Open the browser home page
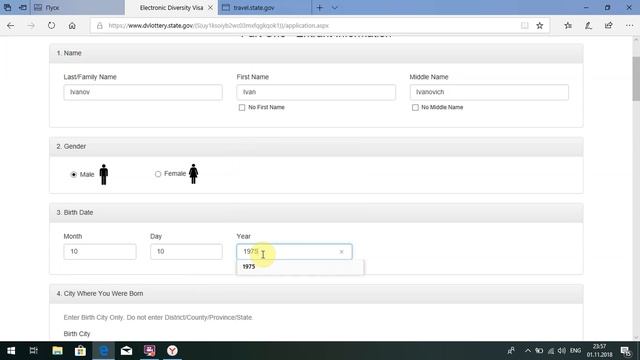 pyautogui.click(x=72, y=25)
